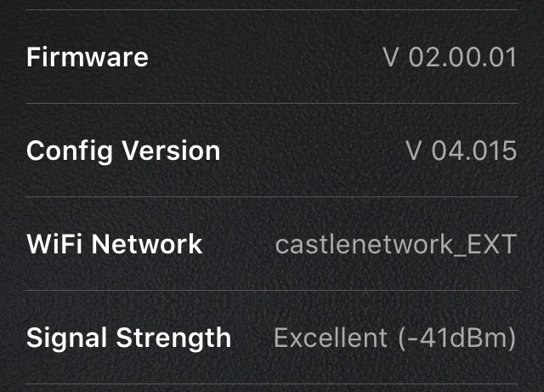544x392 pixels.
Task: Click the word Strength in Signal Strength
Action: pyautogui.click(x=173, y=338)
